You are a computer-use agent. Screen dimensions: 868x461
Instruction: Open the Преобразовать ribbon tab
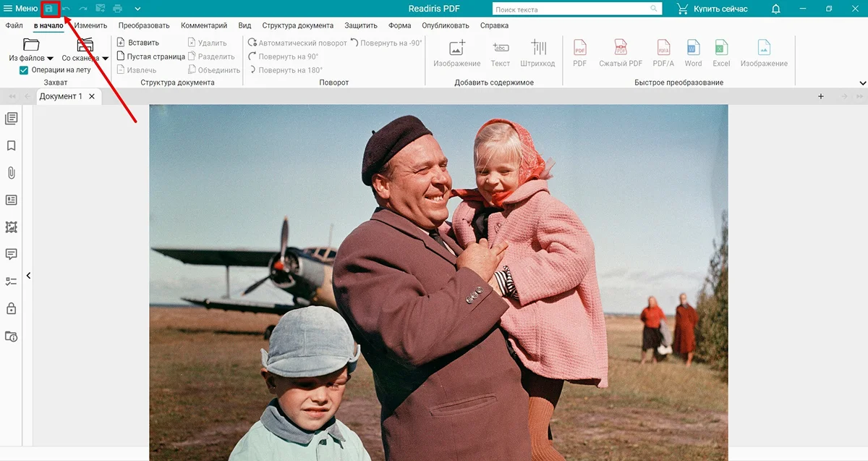pos(144,25)
